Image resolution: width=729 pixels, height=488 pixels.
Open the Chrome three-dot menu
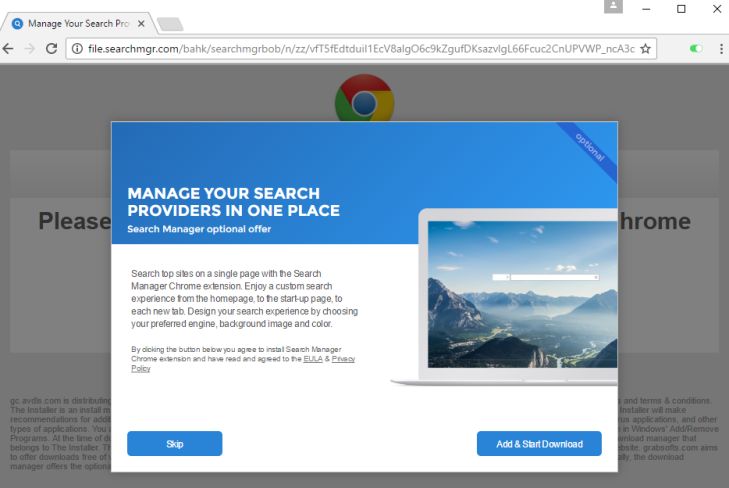point(721,48)
